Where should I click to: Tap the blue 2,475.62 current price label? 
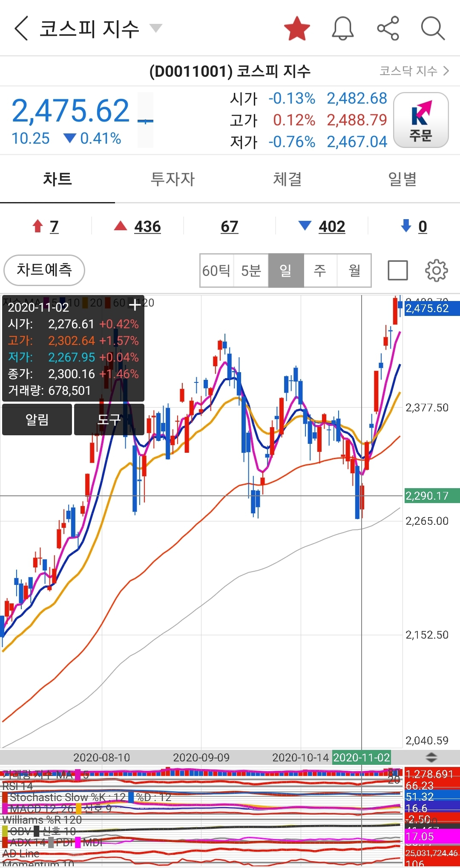click(x=432, y=308)
